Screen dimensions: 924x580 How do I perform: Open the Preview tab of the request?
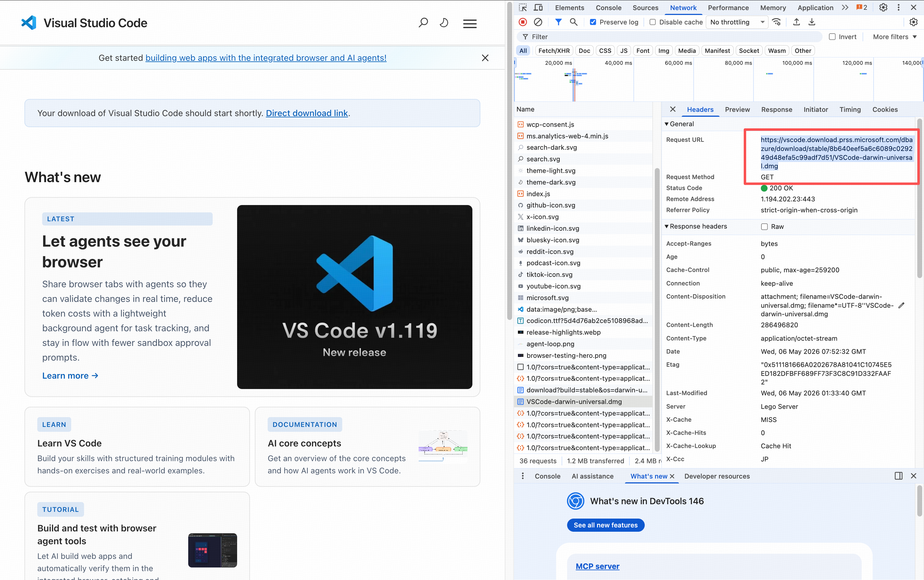click(x=737, y=110)
